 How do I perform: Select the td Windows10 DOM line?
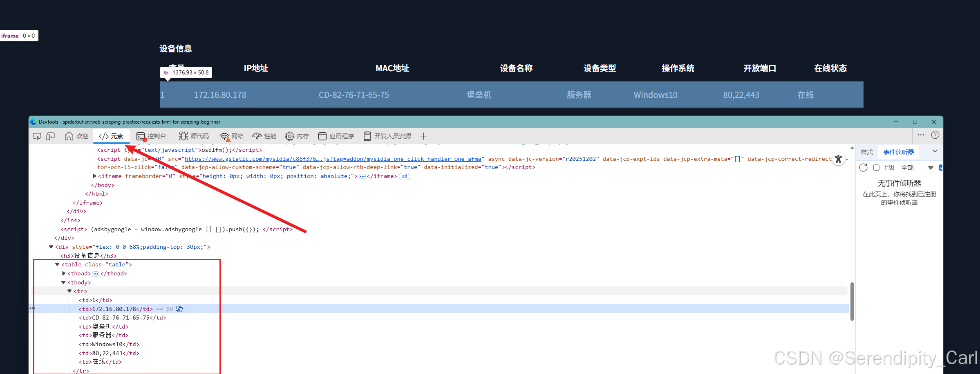click(109, 344)
